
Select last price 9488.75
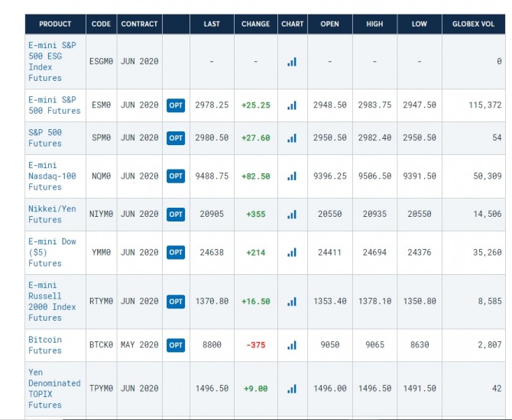212,176
